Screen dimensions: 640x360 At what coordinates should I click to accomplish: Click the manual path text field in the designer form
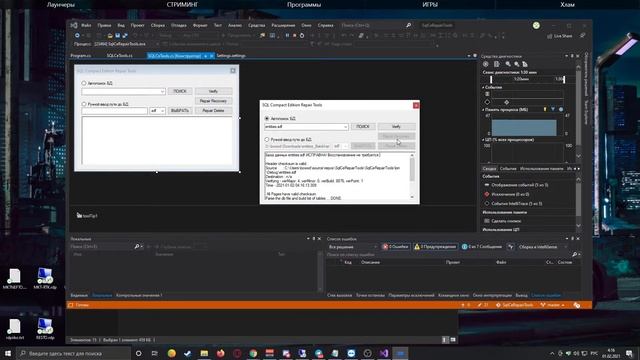pyautogui.click(x=114, y=111)
